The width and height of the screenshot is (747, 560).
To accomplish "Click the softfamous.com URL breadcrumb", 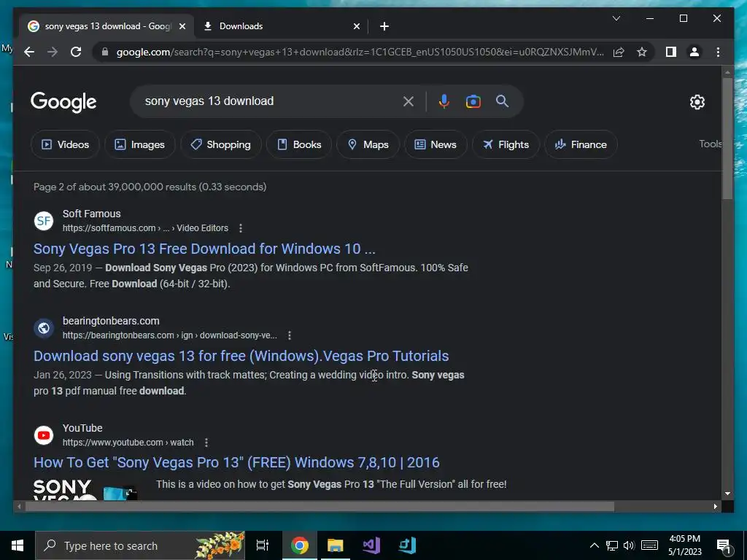I will point(145,228).
